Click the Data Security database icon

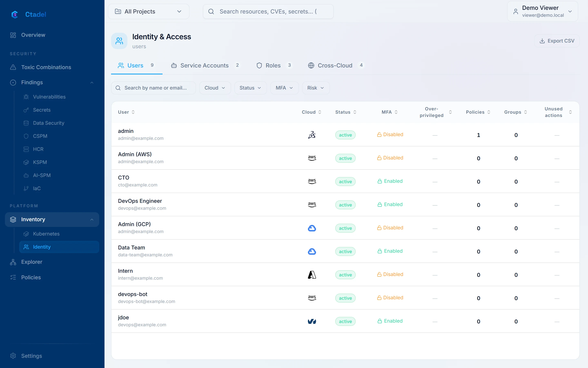click(x=26, y=123)
